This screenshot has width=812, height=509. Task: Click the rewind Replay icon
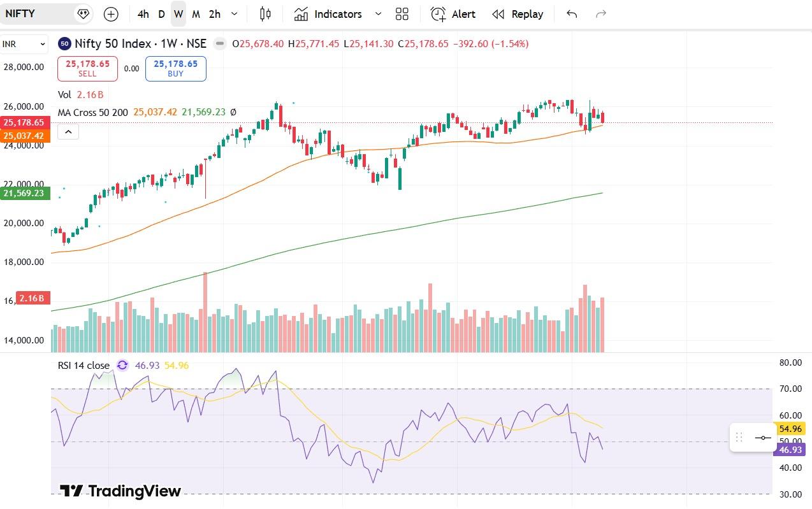click(x=498, y=14)
